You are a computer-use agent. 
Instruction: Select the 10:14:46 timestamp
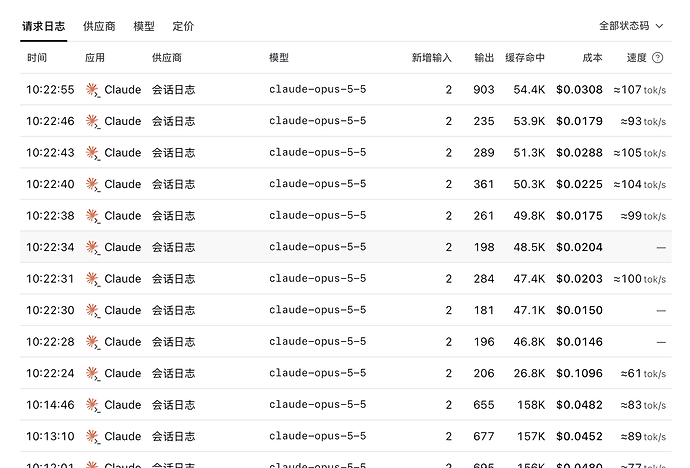[x=50, y=405]
